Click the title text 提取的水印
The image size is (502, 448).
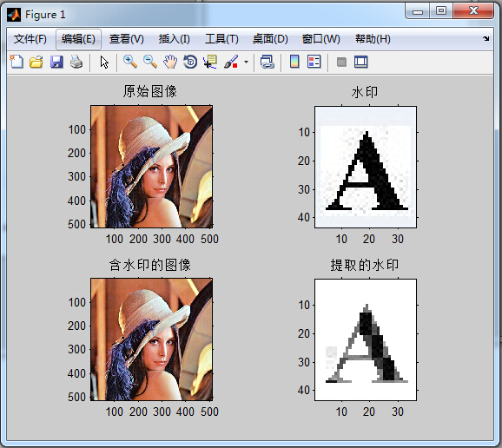[x=365, y=265]
